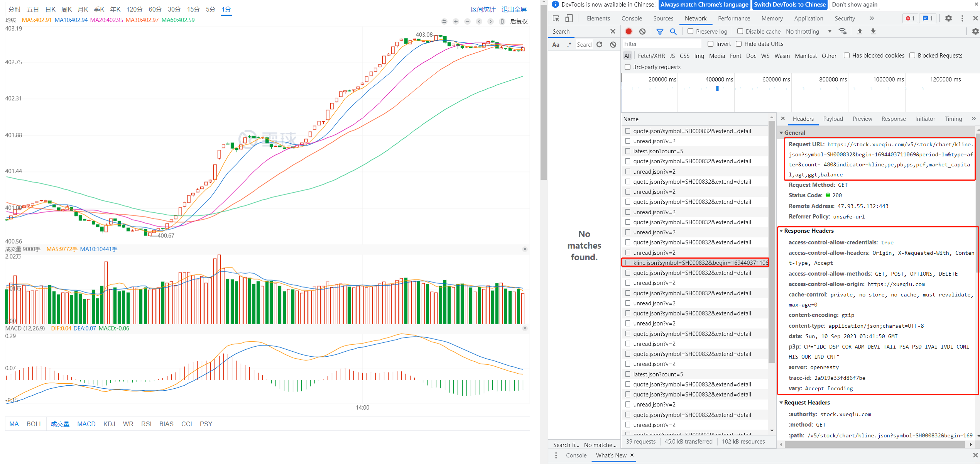Select the KDJ indicator
Viewport: 980px width, 464px height.
point(109,424)
